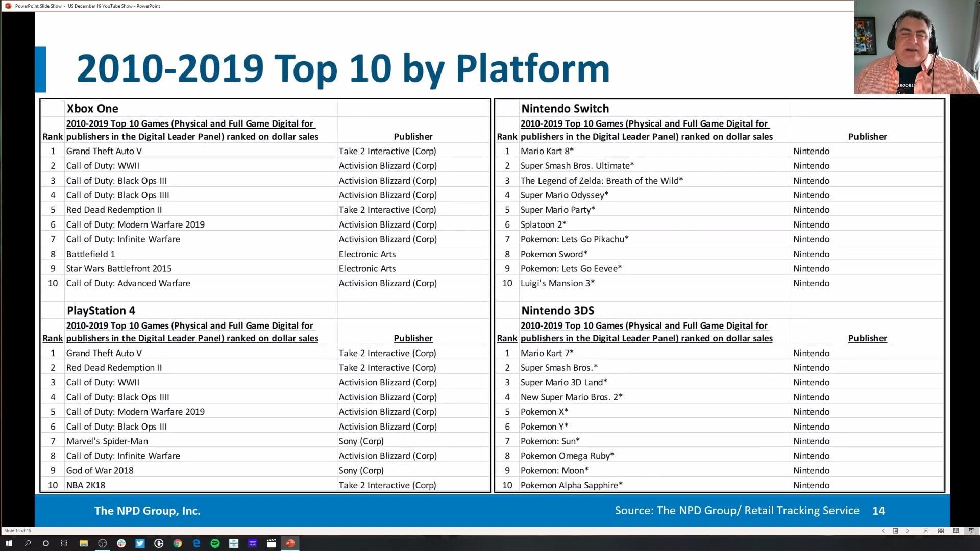
Task: Open File Explorer from taskbar
Action: (x=84, y=543)
